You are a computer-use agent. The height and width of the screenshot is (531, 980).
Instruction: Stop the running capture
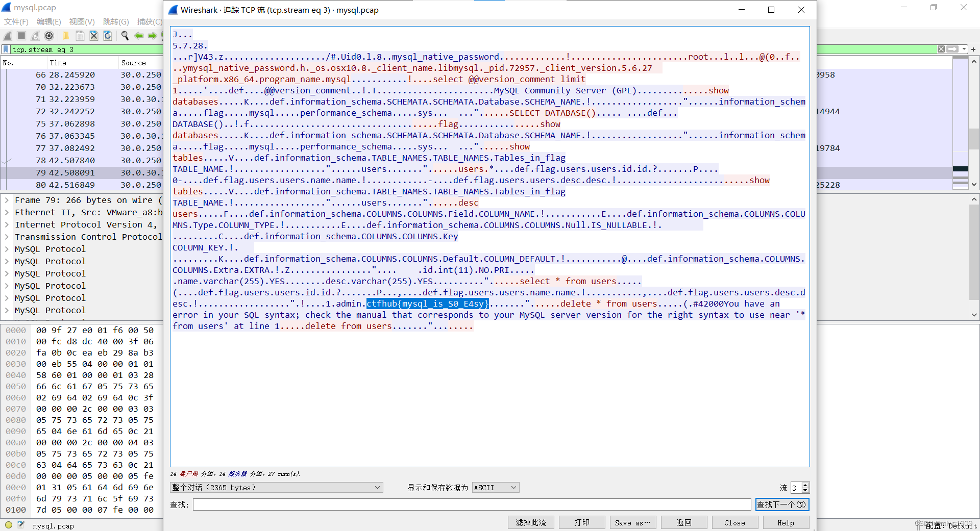[21, 36]
